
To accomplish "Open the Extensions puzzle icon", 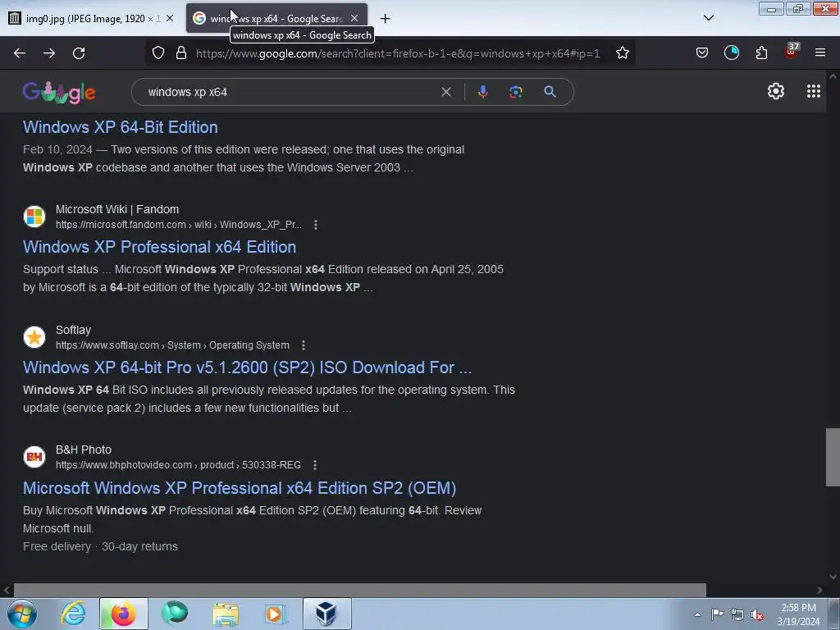I will (761, 53).
